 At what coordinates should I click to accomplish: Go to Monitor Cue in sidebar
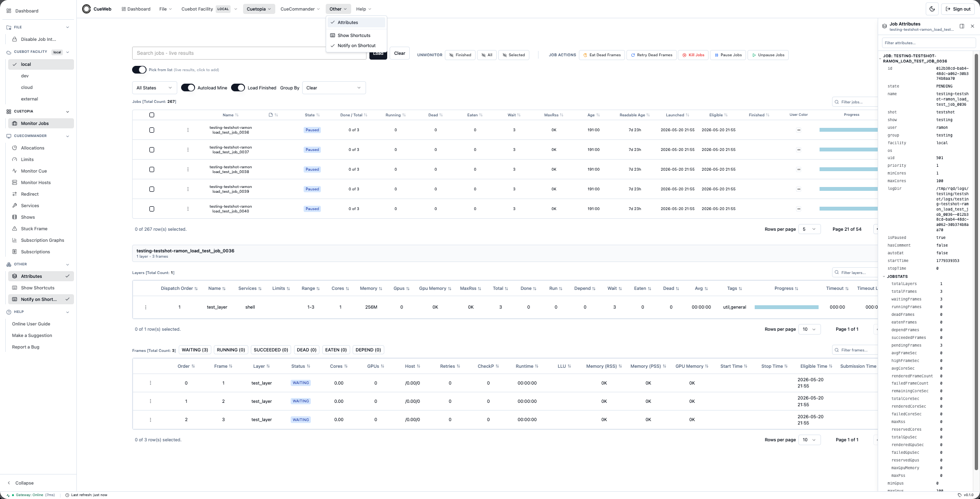[x=34, y=171]
